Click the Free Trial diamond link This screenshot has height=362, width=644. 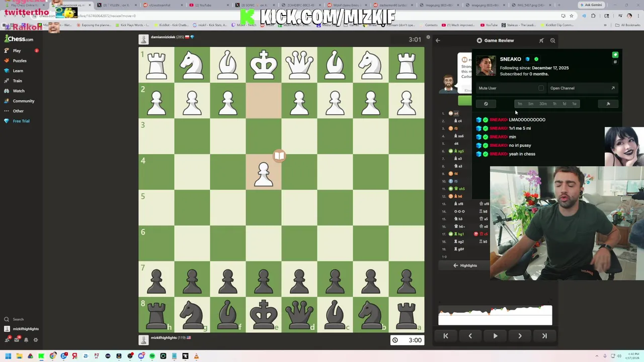coord(21,121)
